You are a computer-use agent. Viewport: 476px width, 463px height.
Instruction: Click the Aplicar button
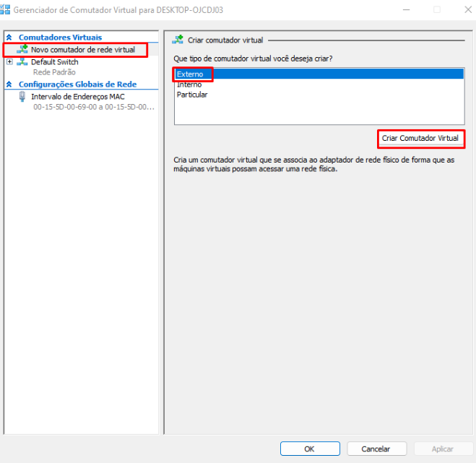443,449
